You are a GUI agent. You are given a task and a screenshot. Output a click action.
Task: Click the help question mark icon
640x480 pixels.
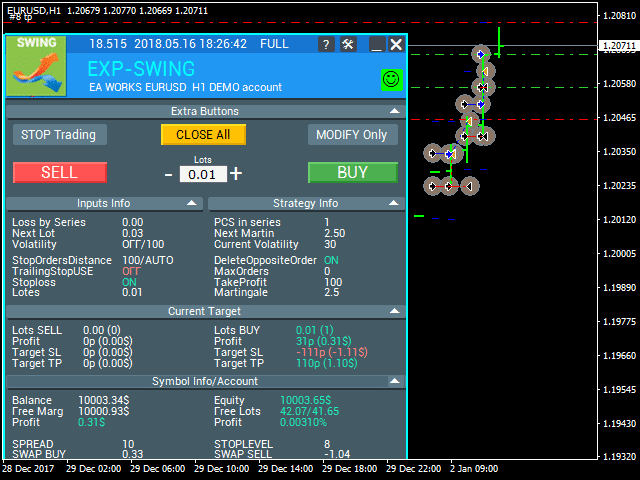click(x=327, y=45)
